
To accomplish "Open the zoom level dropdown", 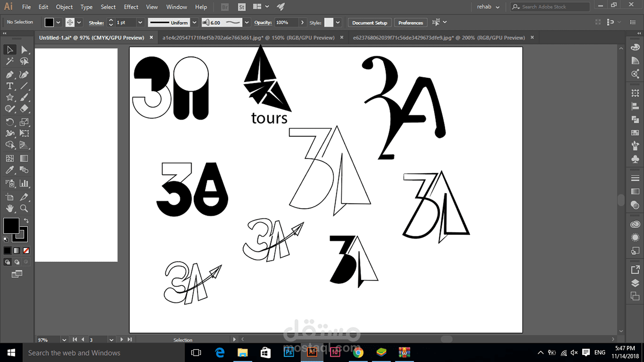I will pos(64,339).
